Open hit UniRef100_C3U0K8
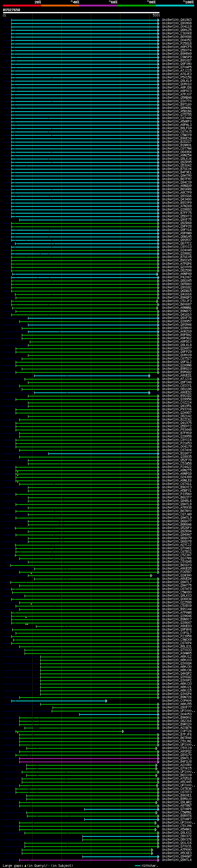Image resolution: width=197 pixels, height=868 pixels. point(176,33)
